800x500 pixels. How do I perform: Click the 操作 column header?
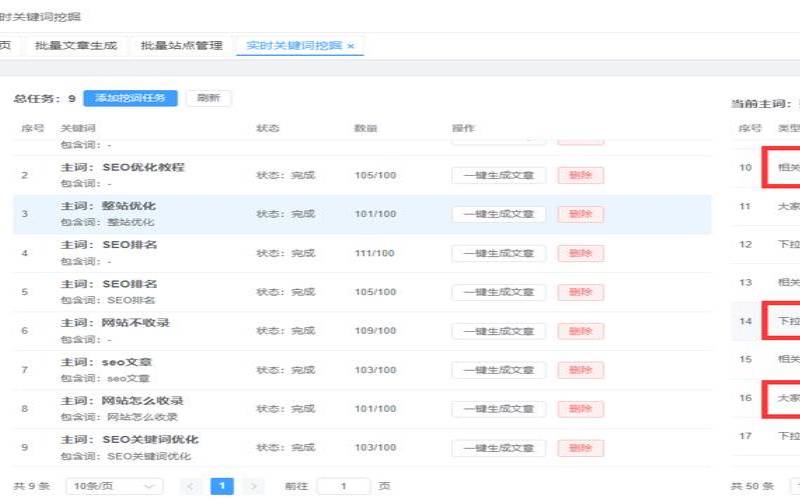(x=463, y=128)
